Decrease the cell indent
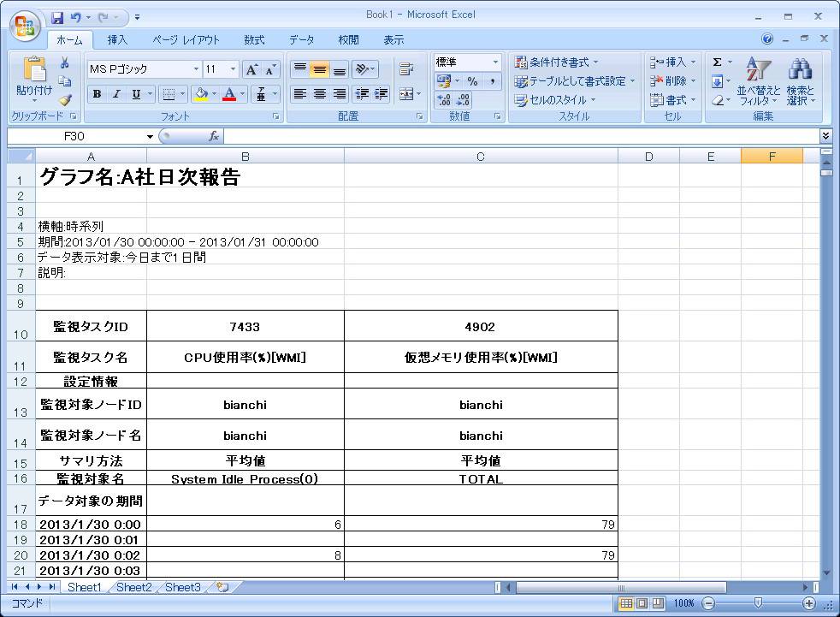840x617 pixels. point(362,94)
